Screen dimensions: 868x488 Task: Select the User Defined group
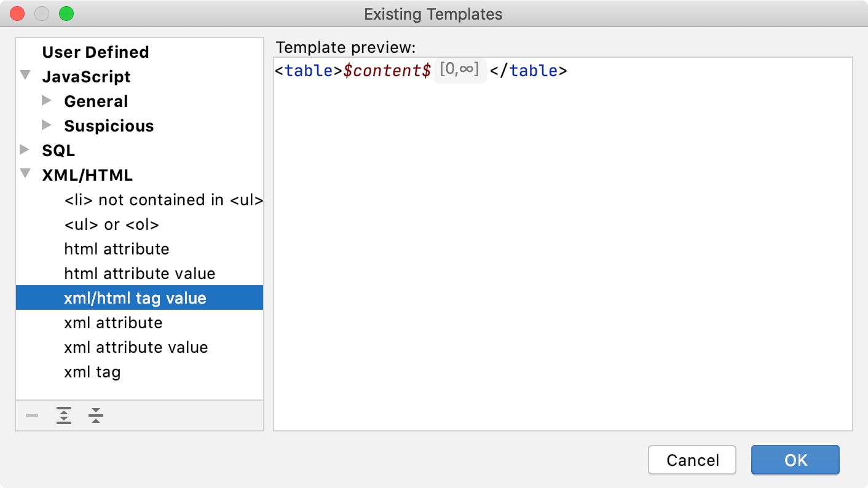95,52
